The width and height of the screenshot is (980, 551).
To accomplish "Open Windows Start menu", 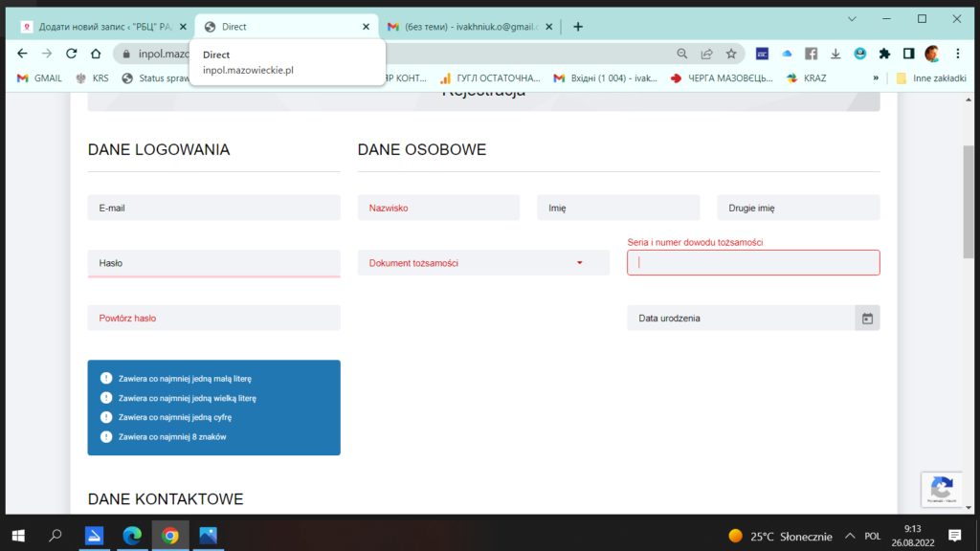I will (18, 536).
